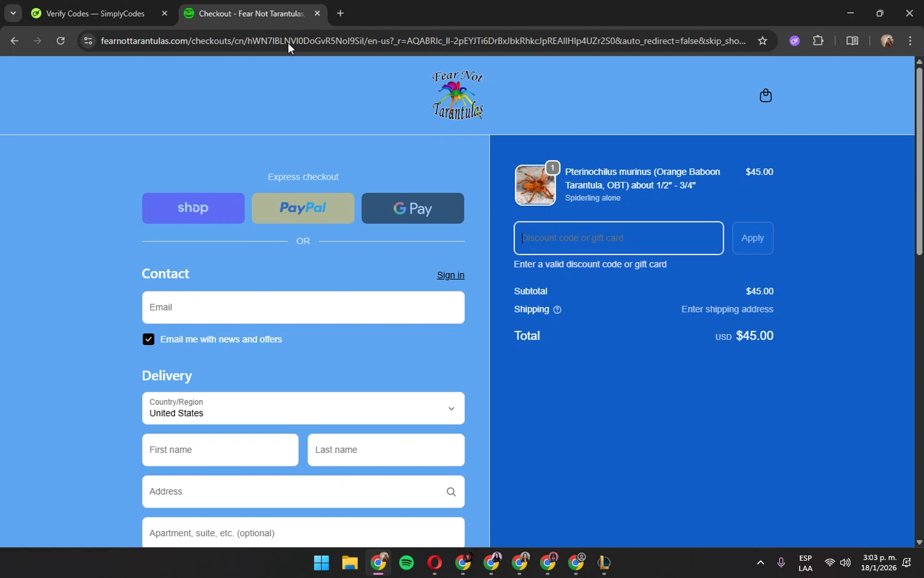Open the tab search dropdown arrow
This screenshot has height=578, width=924.
(x=13, y=13)
